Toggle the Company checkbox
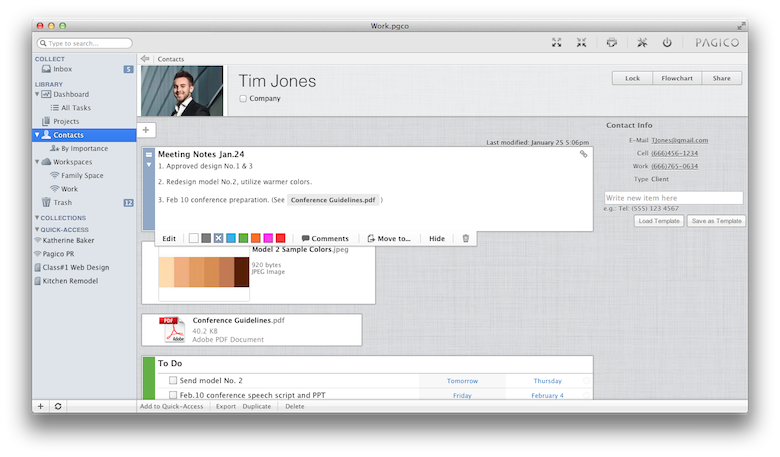This screenshot has width=780, height=457. 243,98
